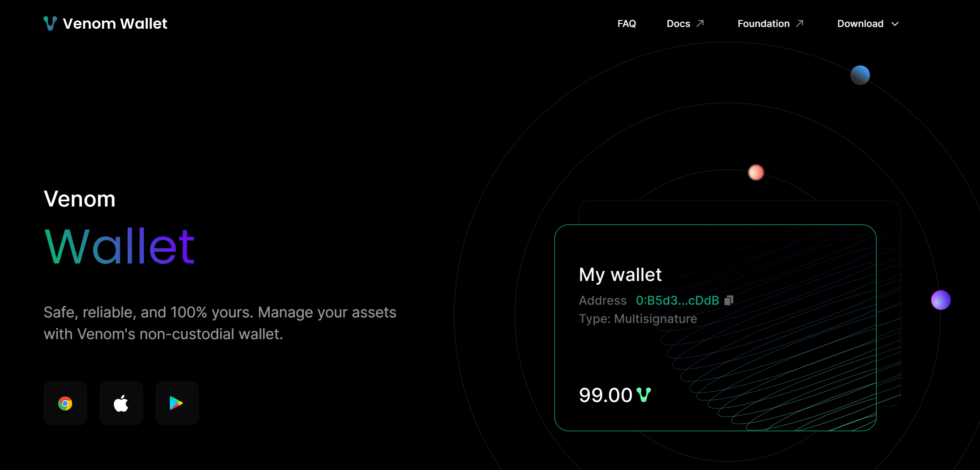
Task: Click the purple orbiting sphere
Action: [940, 300]
